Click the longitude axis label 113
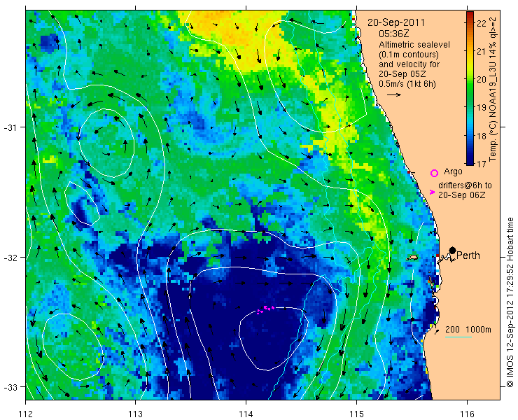The height and width of the screenshot is (420, 518). pyautogui.click(x=135, y=414)
